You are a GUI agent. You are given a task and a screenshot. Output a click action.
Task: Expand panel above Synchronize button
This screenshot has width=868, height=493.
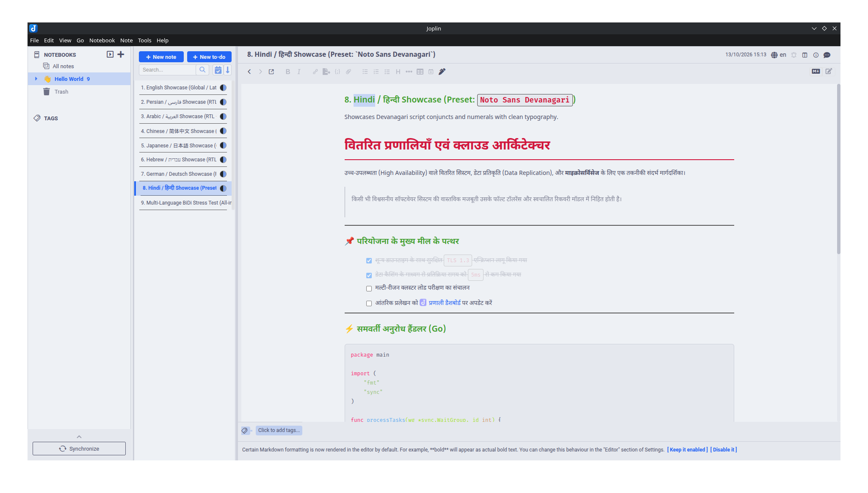tap(79, 437)
